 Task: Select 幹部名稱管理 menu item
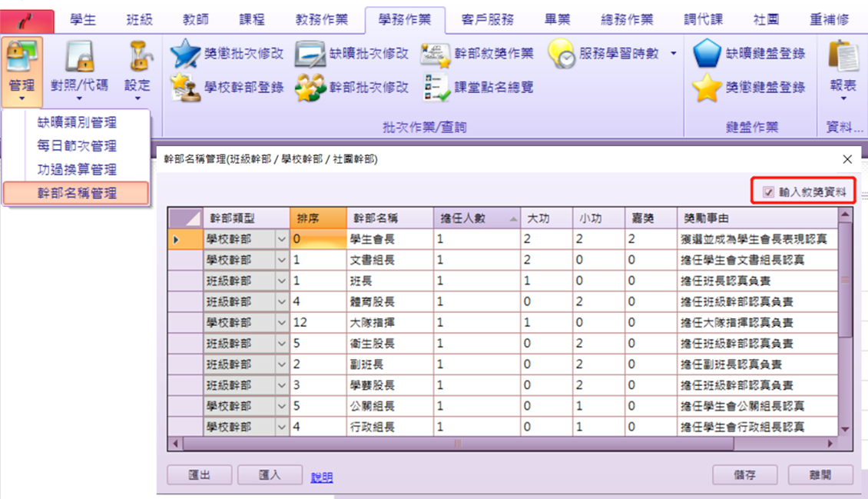pos(76,193)
